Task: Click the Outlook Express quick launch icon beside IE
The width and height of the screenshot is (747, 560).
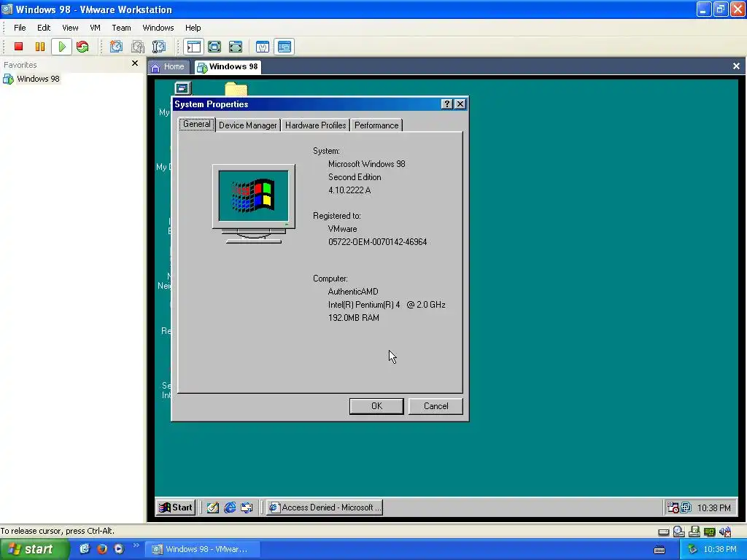Action: click(247, 507)
